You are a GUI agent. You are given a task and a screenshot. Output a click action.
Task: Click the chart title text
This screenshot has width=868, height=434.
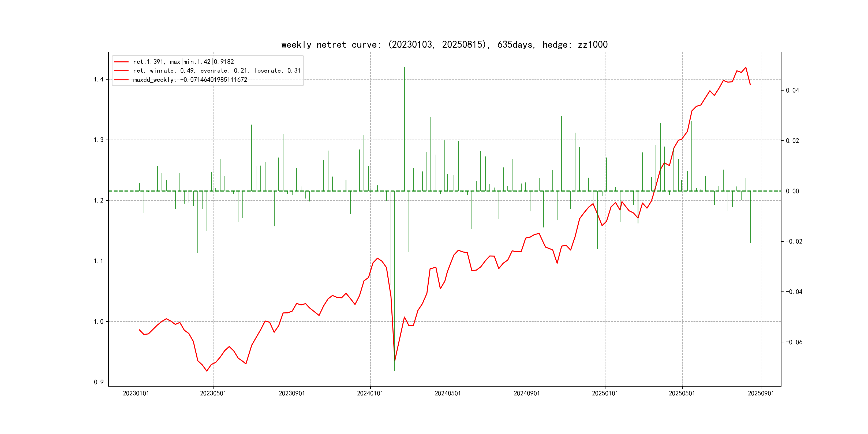444,44
